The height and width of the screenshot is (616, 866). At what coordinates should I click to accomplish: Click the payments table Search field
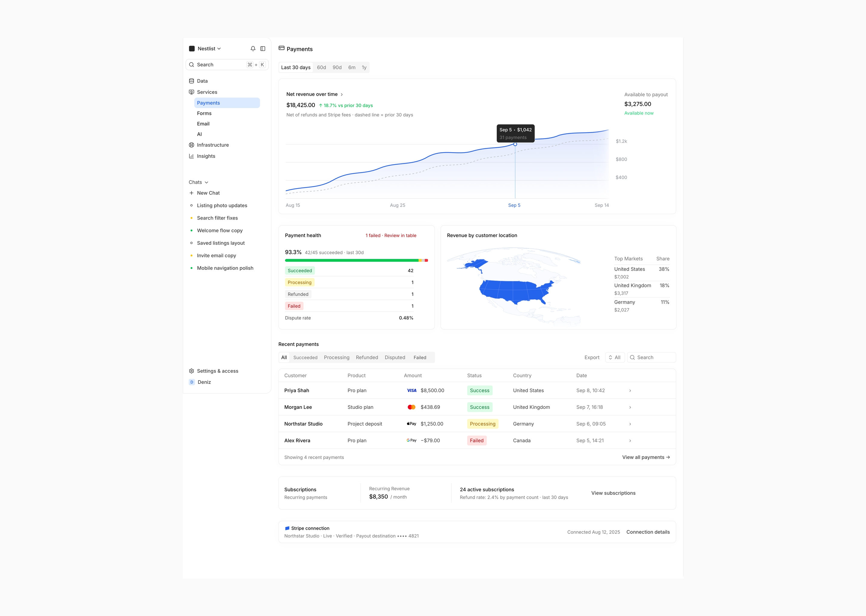point(651,357)
